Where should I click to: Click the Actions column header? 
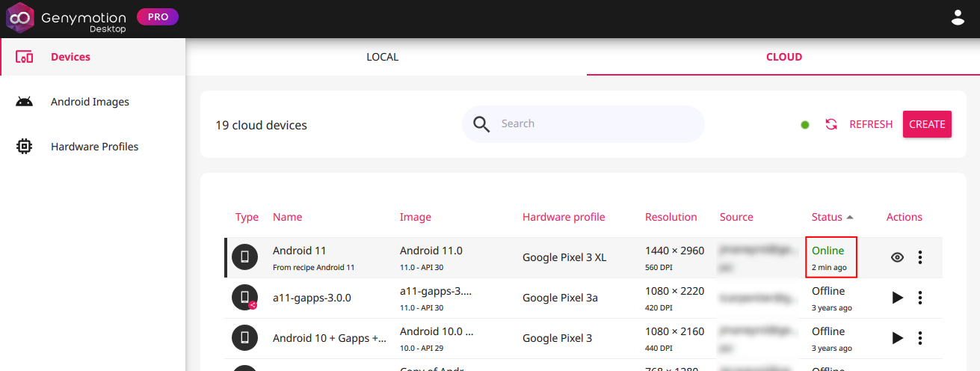point(905,217)
